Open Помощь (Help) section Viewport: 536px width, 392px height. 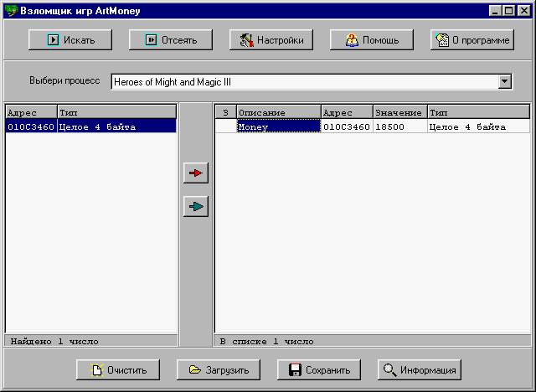(372, 39)
